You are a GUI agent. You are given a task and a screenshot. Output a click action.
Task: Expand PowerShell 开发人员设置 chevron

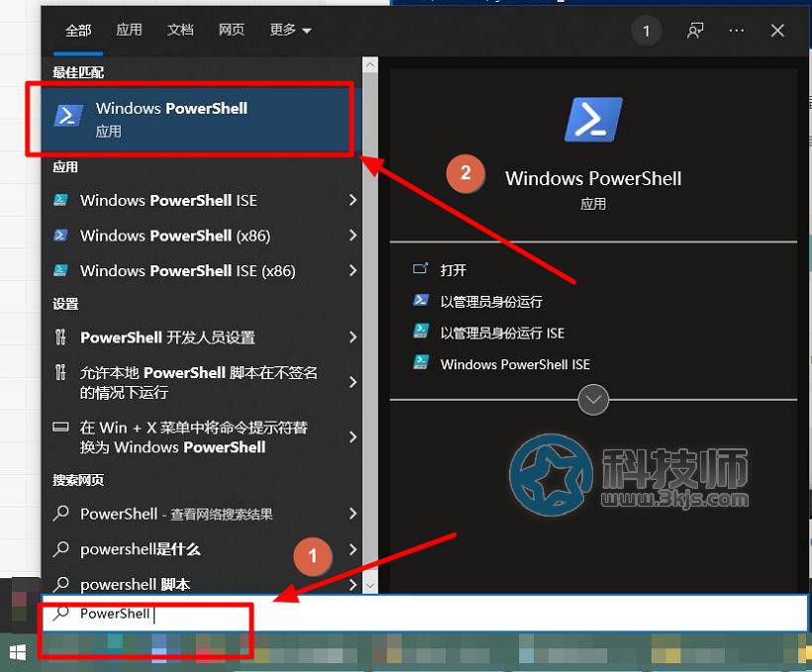[x=353, y=337]
